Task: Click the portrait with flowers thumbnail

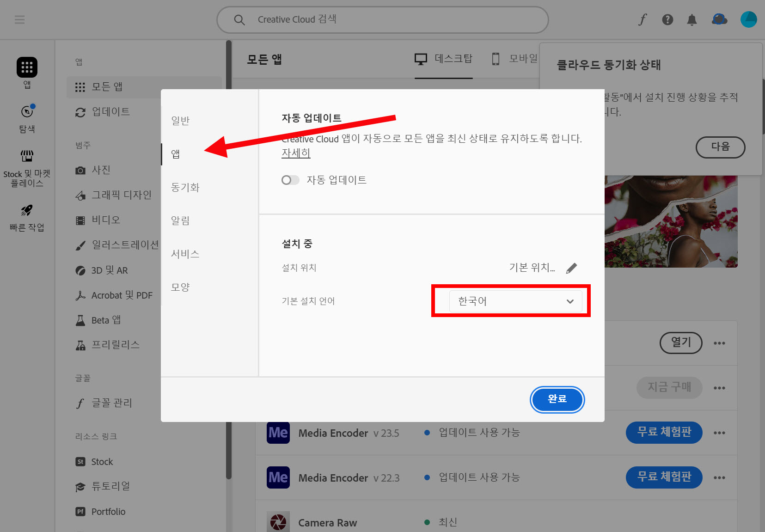Action: click(671, 221)
